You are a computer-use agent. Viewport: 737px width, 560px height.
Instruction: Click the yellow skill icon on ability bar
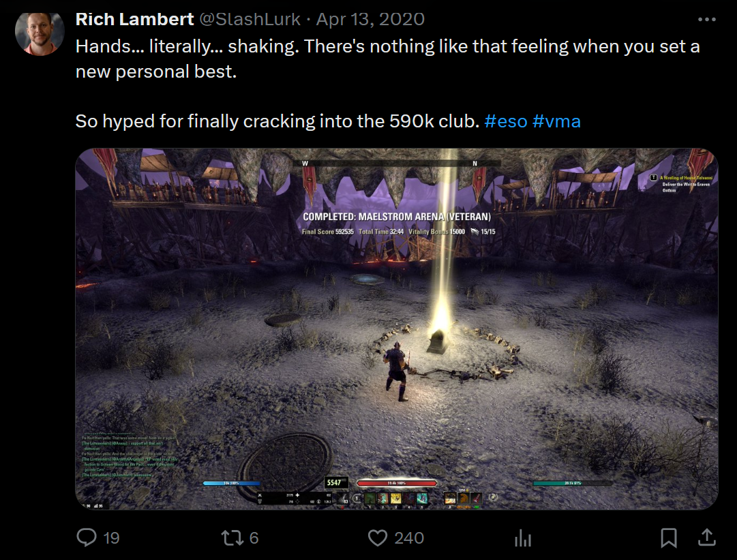tap(395, 498)
